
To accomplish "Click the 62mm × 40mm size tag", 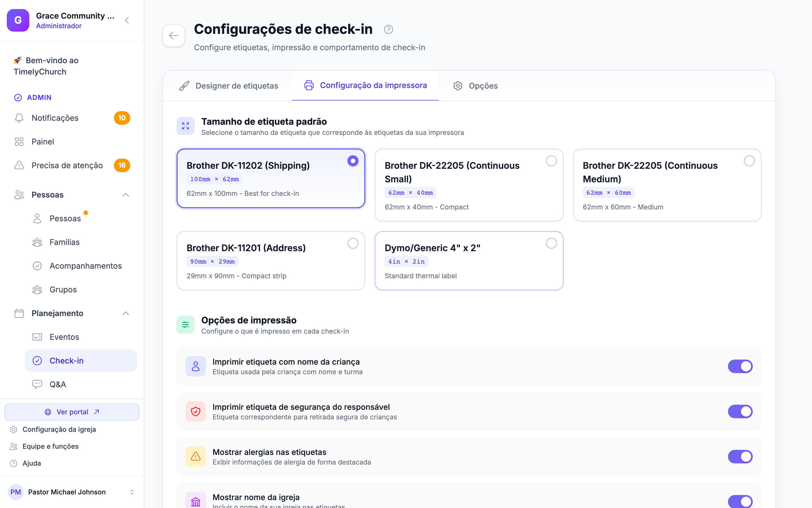I will [x=410, y=193].
